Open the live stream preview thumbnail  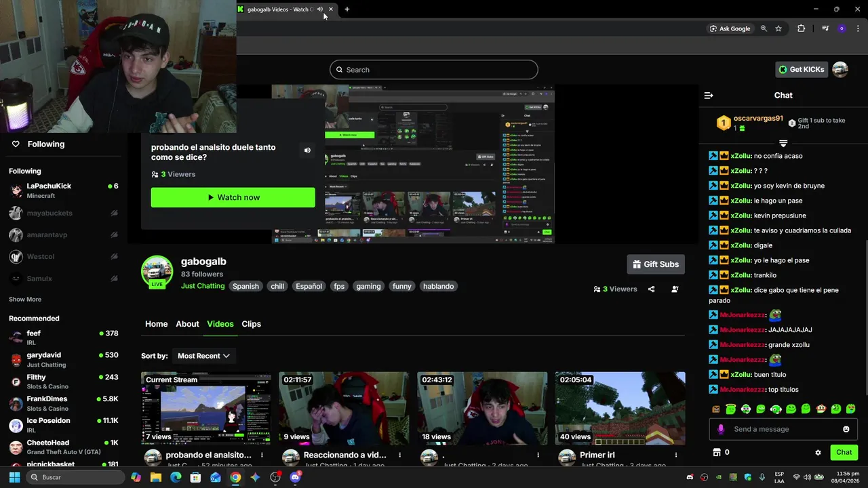click(x=413, y=164)
